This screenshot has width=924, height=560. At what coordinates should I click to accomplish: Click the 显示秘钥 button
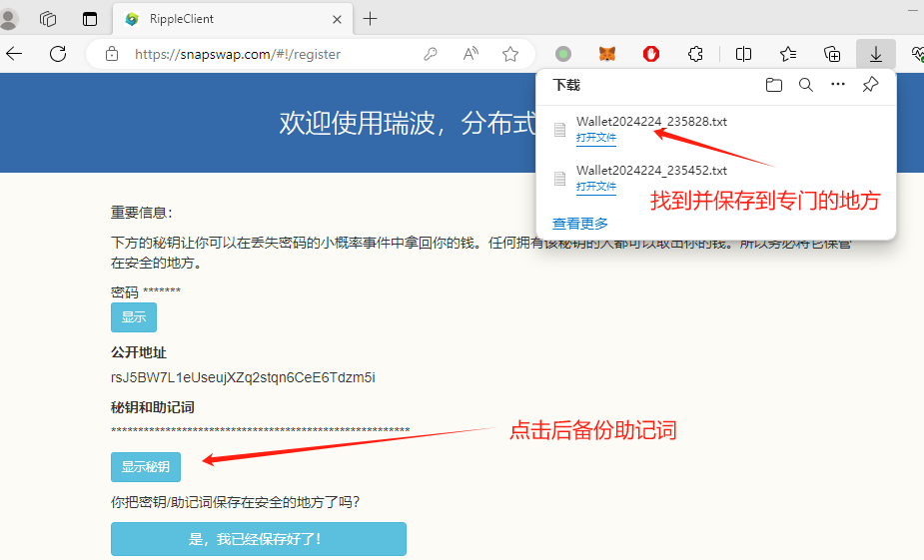[145, 466]
